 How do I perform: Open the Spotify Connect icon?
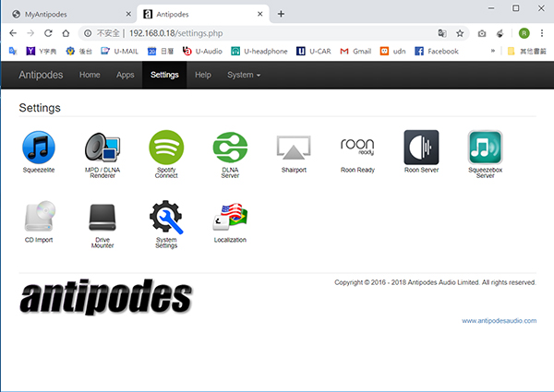[x=166, y=148]
